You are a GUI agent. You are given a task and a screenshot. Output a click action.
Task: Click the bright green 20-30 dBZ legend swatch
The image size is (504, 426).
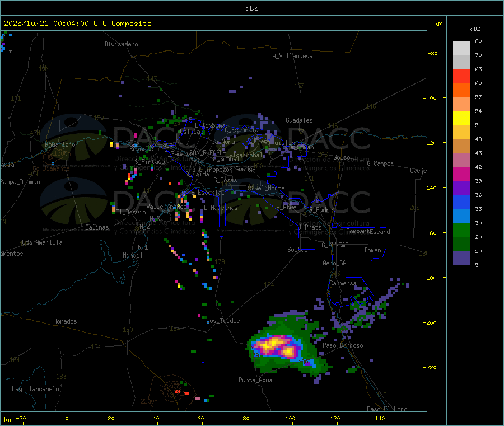click(x=461, y=230)
